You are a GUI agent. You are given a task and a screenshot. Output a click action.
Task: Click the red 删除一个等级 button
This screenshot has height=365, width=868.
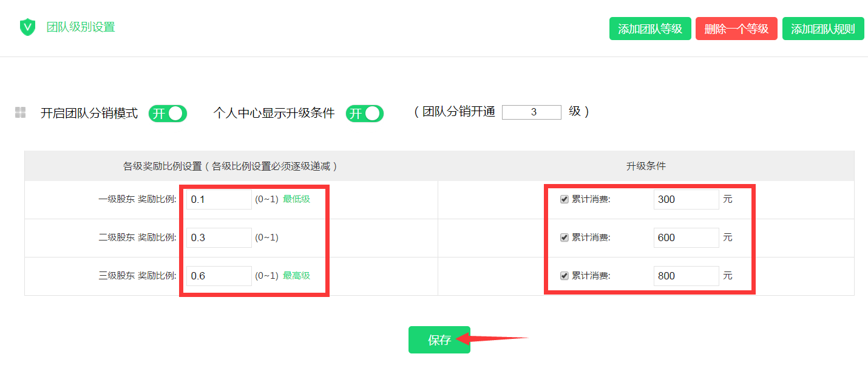click(x=736, y=29)
